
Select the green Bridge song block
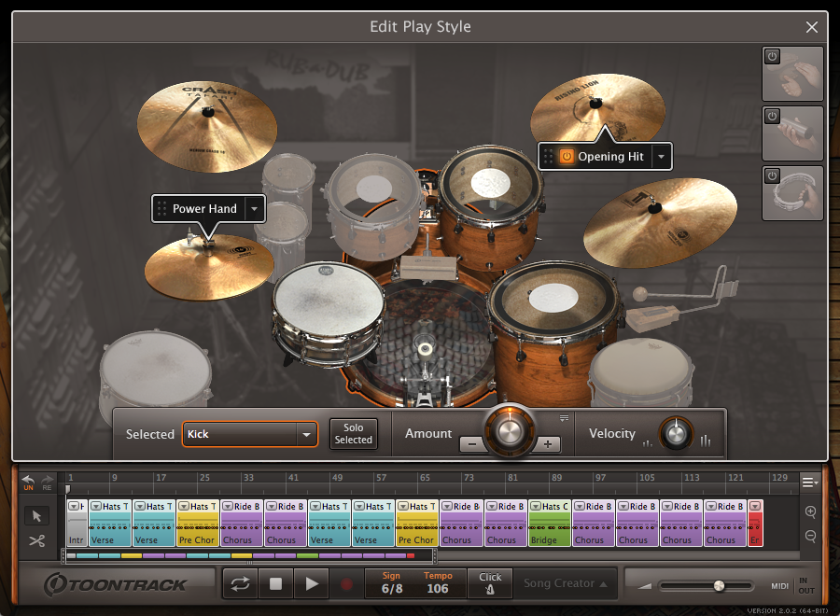(x=549, y=523)
